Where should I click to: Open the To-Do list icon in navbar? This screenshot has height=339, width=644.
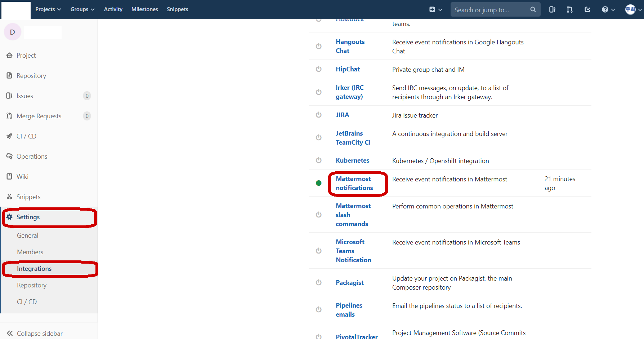587,9
